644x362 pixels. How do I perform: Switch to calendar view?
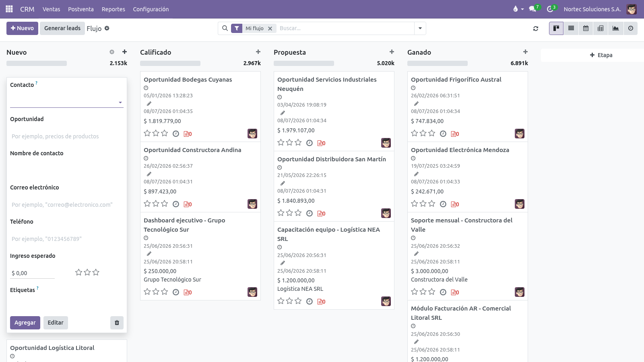tap(586, 28)
